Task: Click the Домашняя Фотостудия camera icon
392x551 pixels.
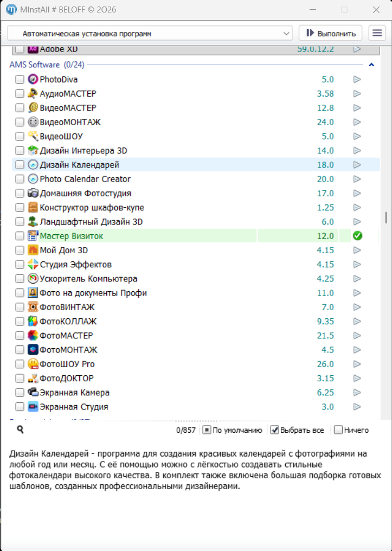Action: [x=33, y=193]
